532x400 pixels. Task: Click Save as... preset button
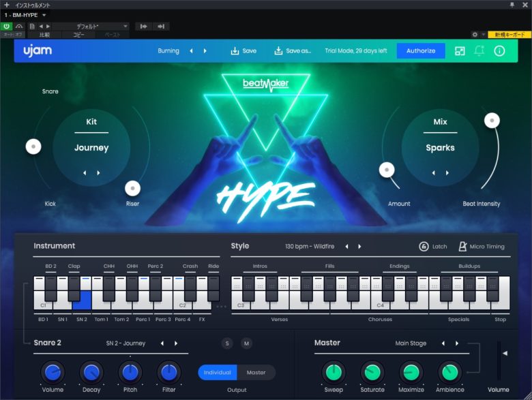[292, 51]
